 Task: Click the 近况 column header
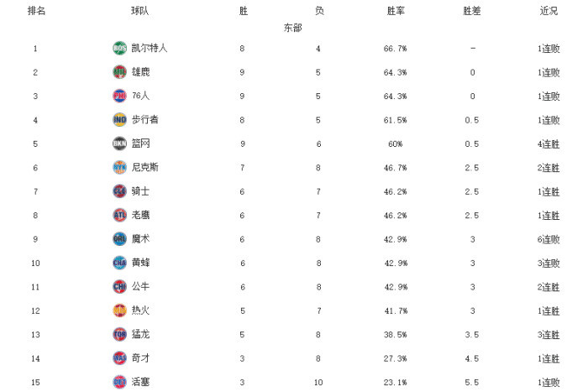point(549,11)
